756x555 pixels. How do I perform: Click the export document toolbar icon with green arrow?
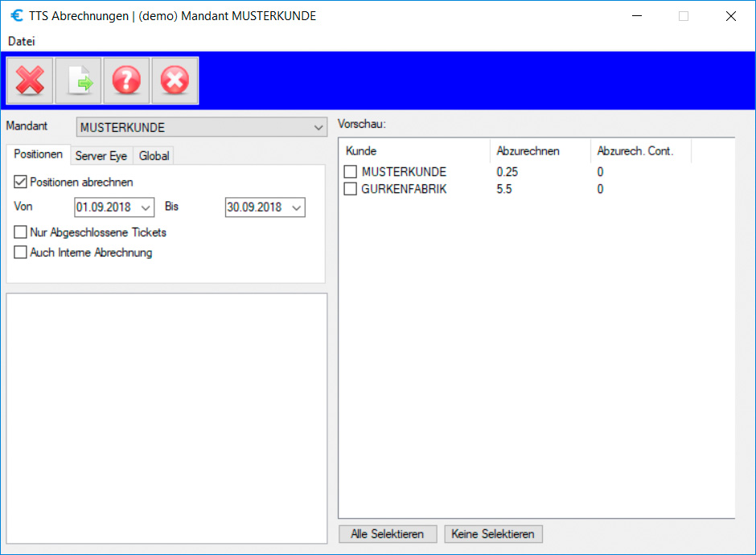(x=78, y=80)
